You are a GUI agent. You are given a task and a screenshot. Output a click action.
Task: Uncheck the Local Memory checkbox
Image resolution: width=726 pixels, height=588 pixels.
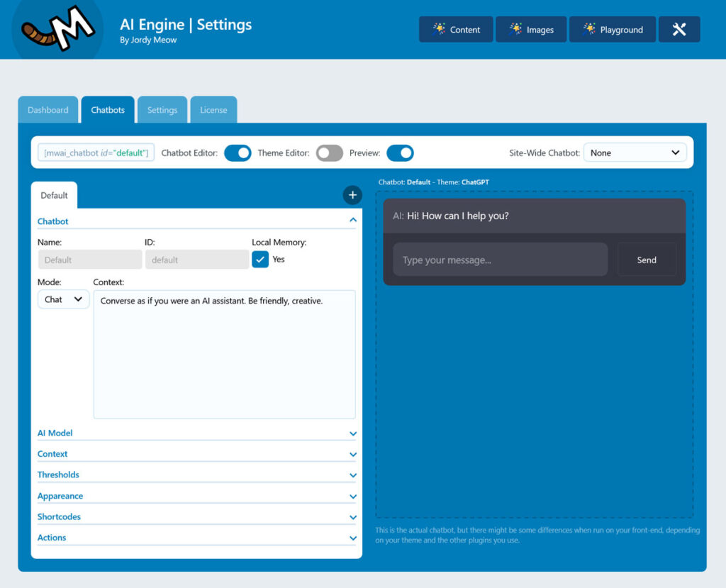(260, 259)
